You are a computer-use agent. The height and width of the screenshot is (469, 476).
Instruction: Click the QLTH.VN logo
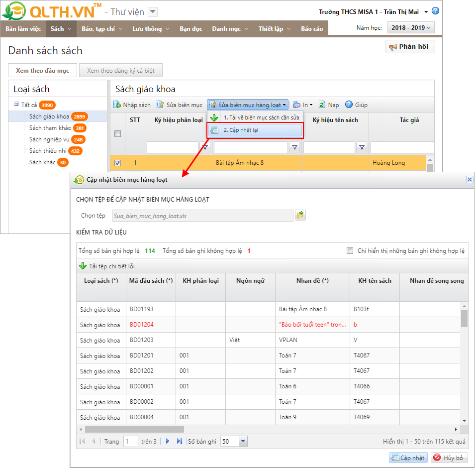52,11
